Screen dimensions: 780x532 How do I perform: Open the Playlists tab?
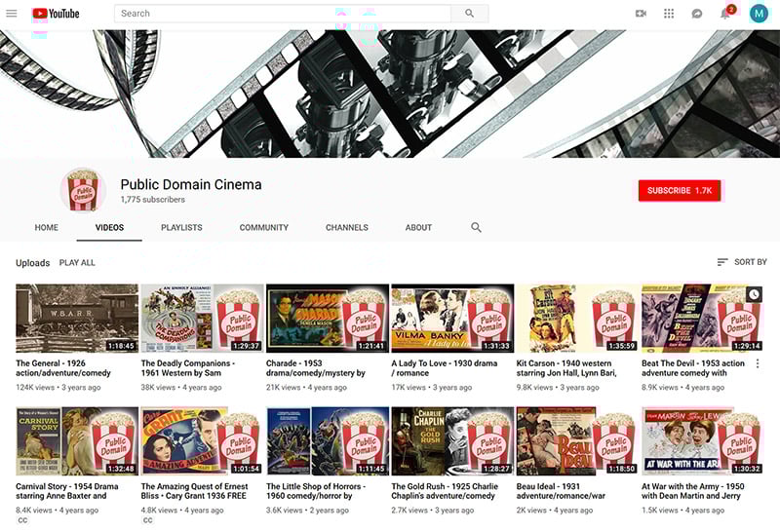click(181, 227)
